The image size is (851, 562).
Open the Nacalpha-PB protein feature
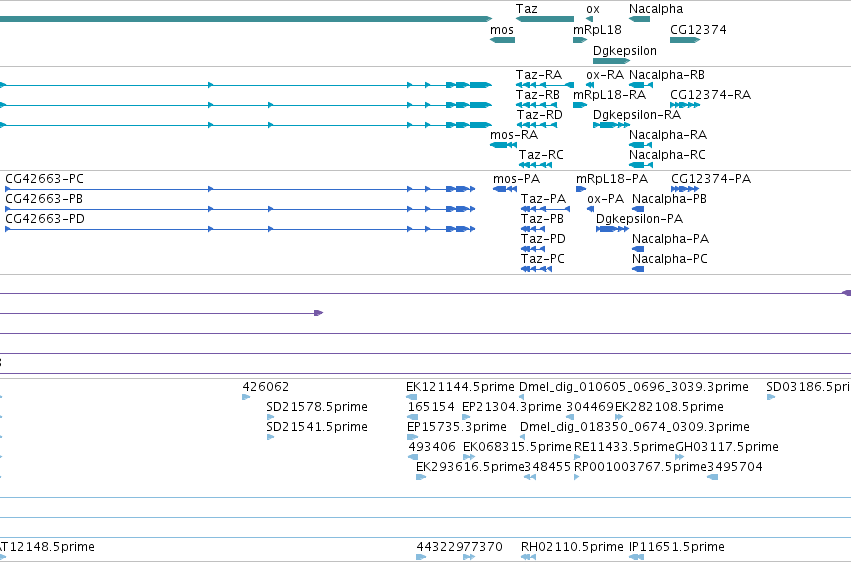pos(638,209)
